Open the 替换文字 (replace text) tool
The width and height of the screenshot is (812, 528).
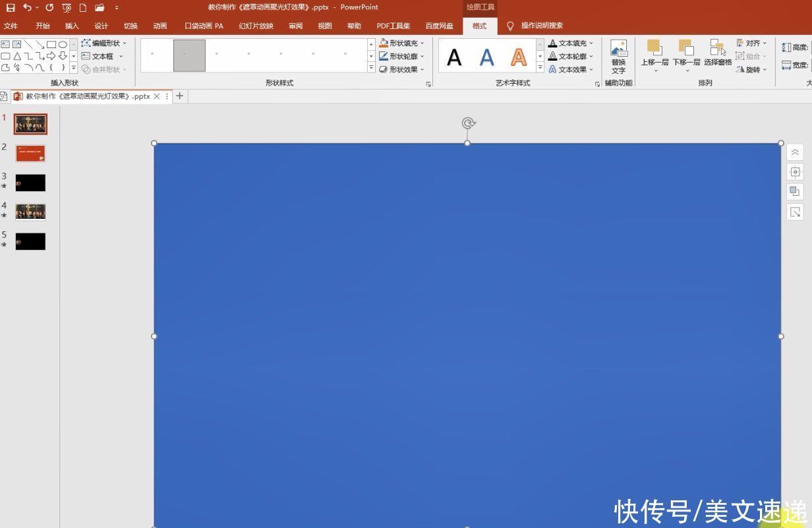click(618, 56)
